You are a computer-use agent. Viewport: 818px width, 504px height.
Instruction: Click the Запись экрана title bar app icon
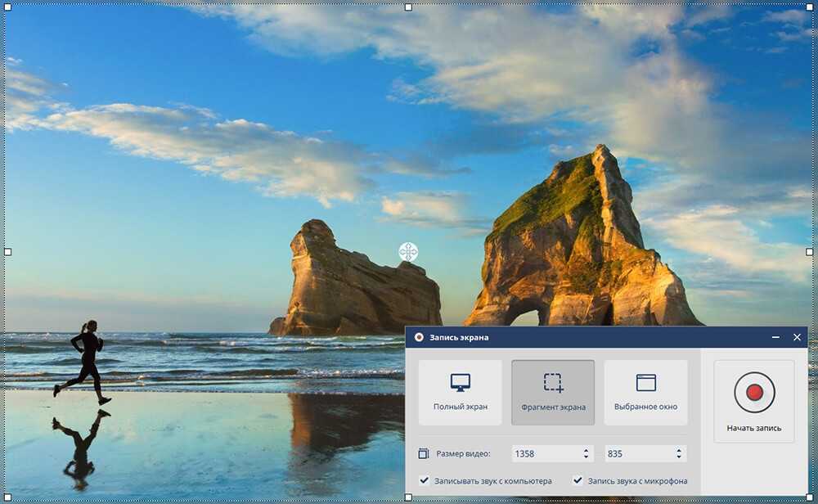click(x=419, y=337)
